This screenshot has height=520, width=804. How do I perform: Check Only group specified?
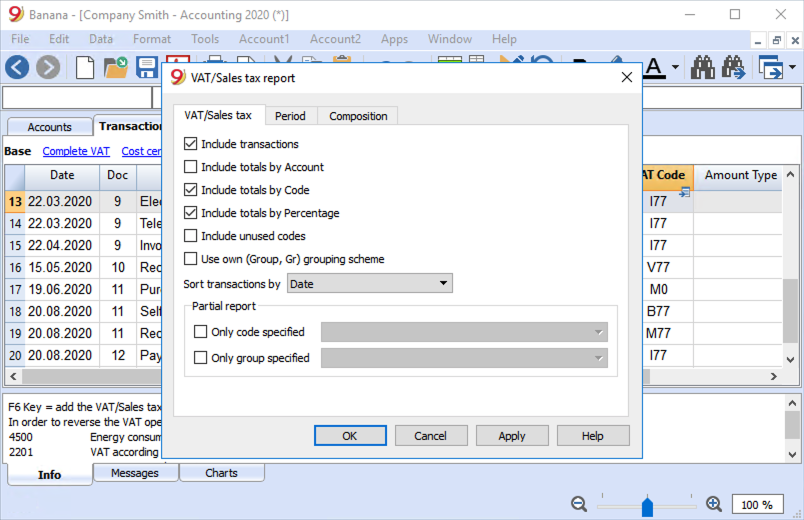point(200,357)
